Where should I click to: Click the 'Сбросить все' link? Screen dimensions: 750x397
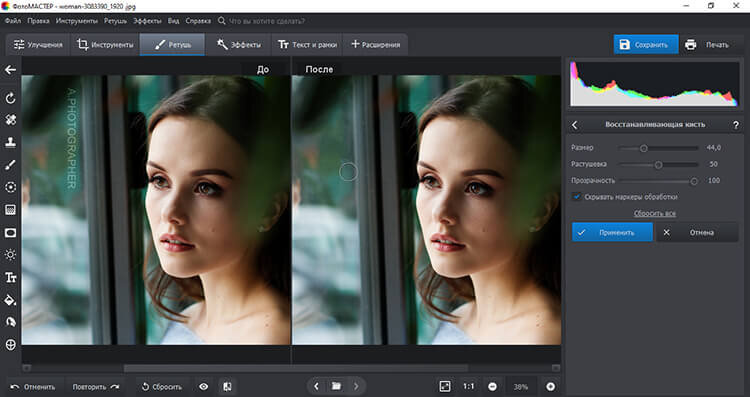655,213
